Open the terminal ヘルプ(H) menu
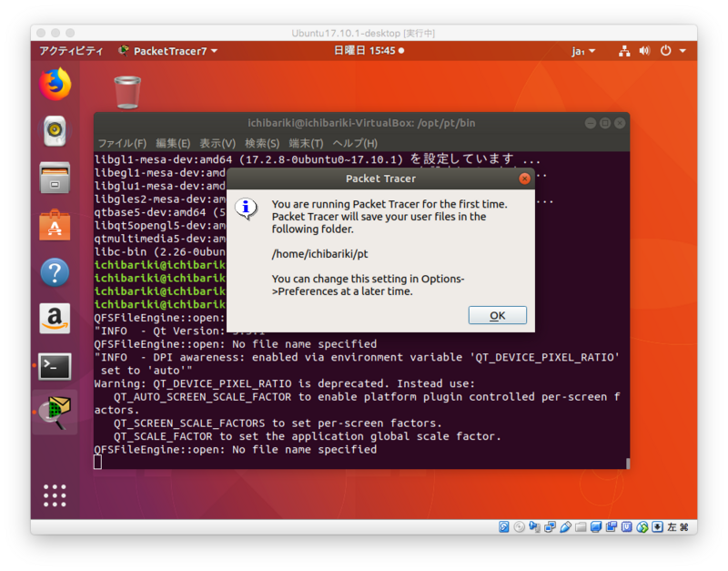 point(355,143)
